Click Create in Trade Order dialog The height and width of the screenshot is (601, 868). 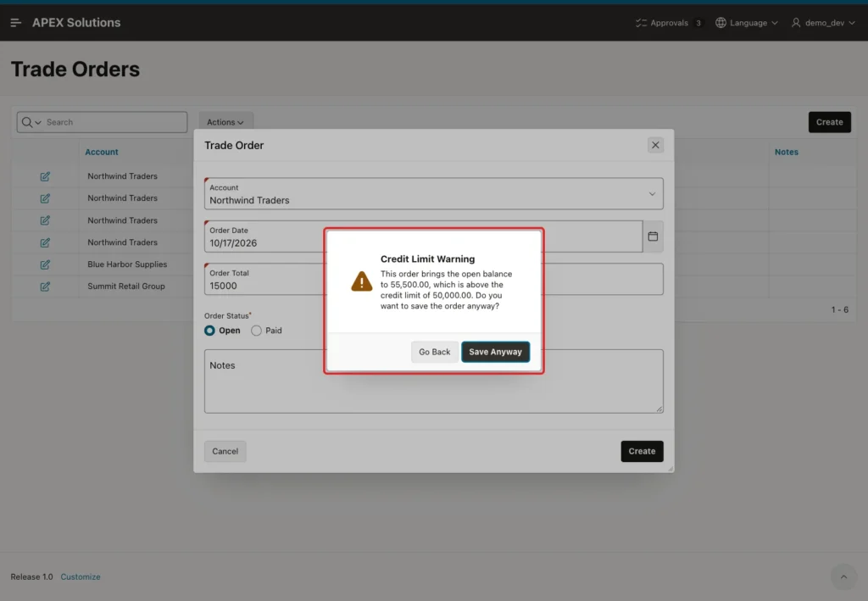pos(642,451)
